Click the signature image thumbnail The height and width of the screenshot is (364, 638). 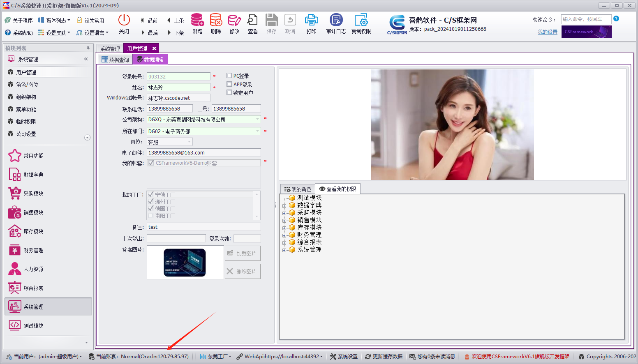[x=185, y=263]
